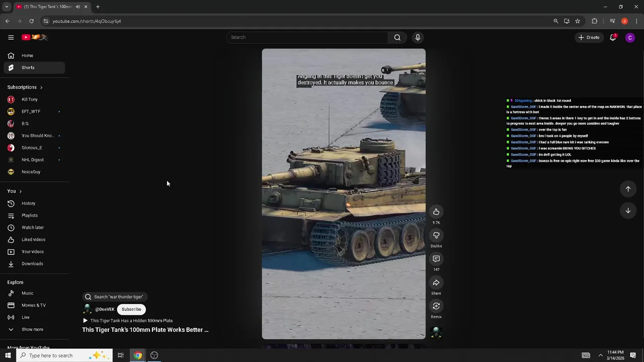Open a new browser tab
The width and height of the screenshot is (644, 362).
98,7
